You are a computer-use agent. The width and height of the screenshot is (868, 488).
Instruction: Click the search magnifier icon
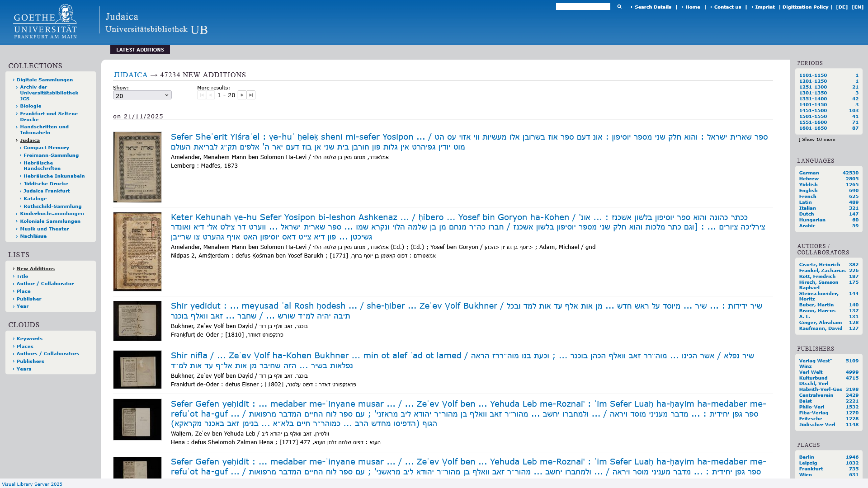(x=619, y=7)
